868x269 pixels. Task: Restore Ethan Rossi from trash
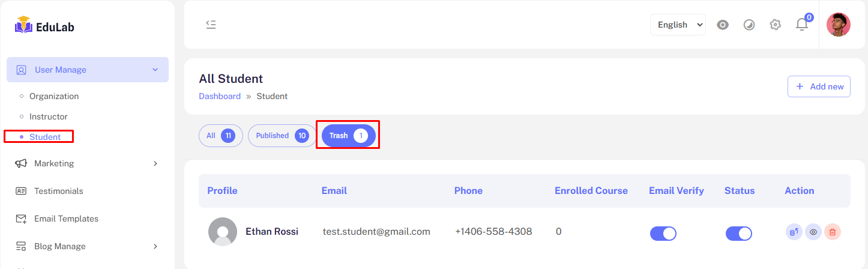[x=794, y=232]
